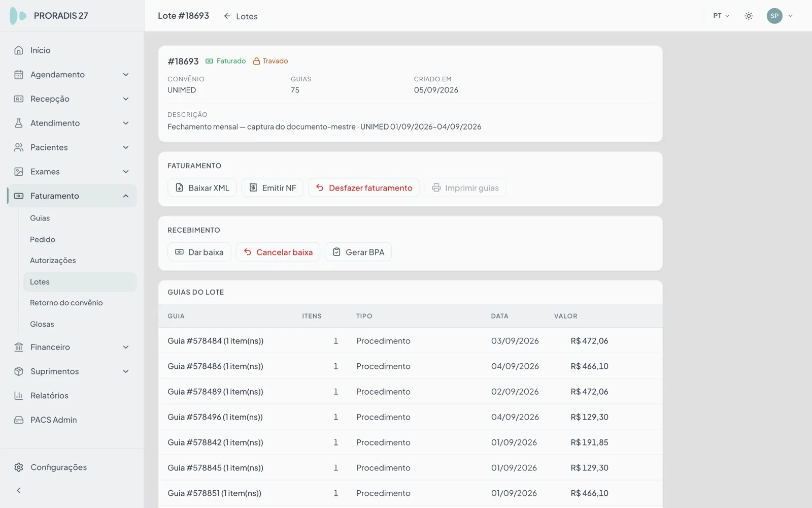The height and width of the screenshot is (508, 812).
Task: Expand the Suprimentos menu chevron
Action: click(126, 371)
